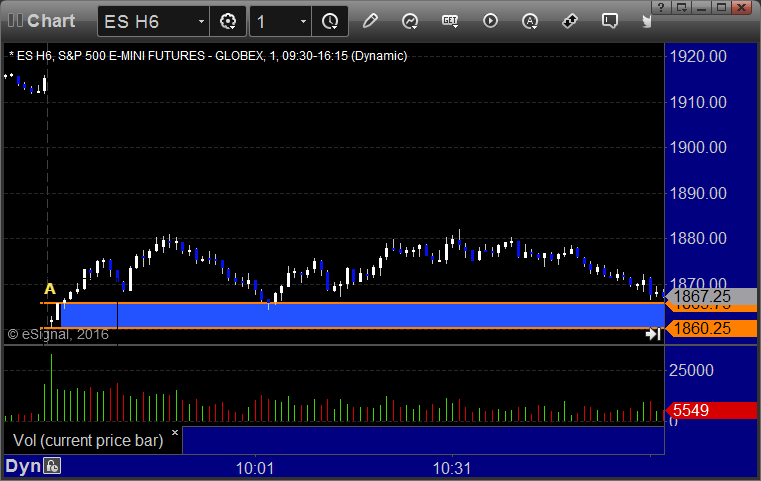Viewport: 761px width, 481px height.
Task: Click the 1900.00 price axis label
Action: tap(698, 148)
